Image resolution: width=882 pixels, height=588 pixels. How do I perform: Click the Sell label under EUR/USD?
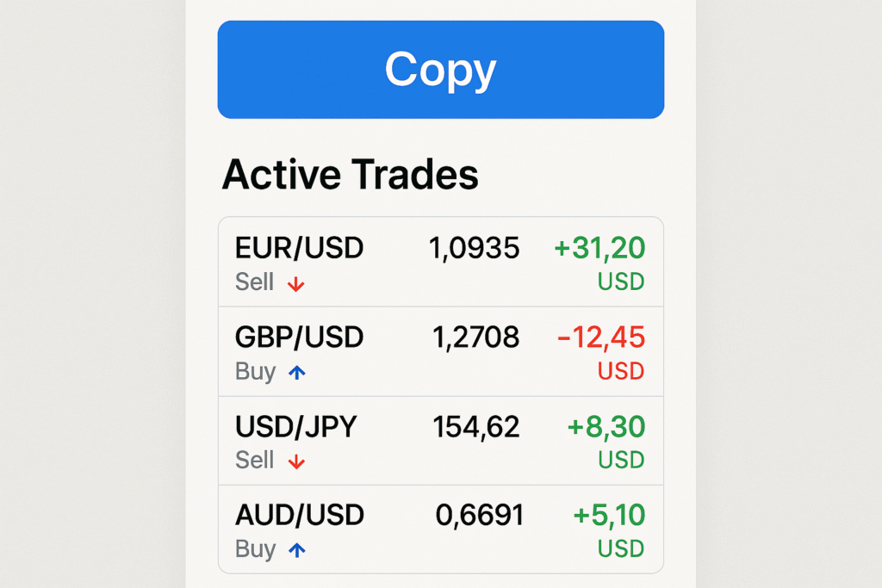tap(254, 282)
